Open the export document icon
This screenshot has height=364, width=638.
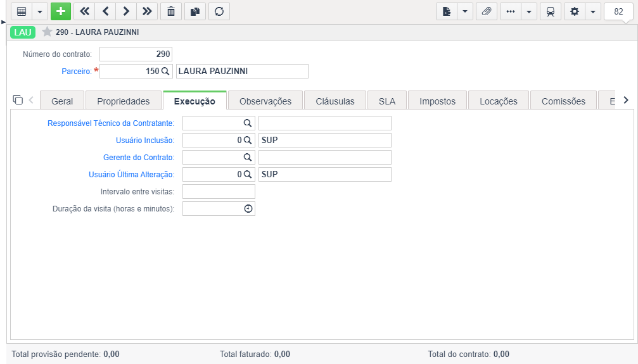447,11
